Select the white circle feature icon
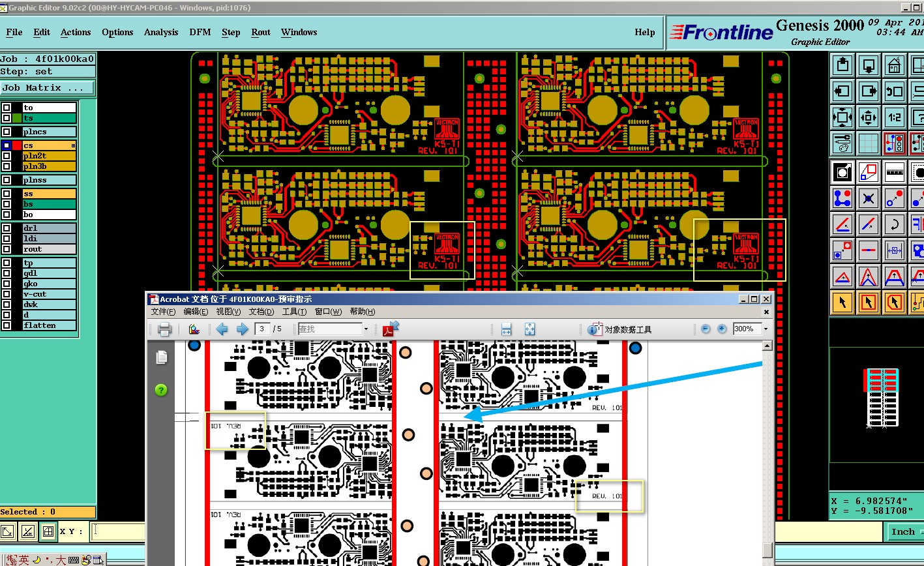 point(843,172)
